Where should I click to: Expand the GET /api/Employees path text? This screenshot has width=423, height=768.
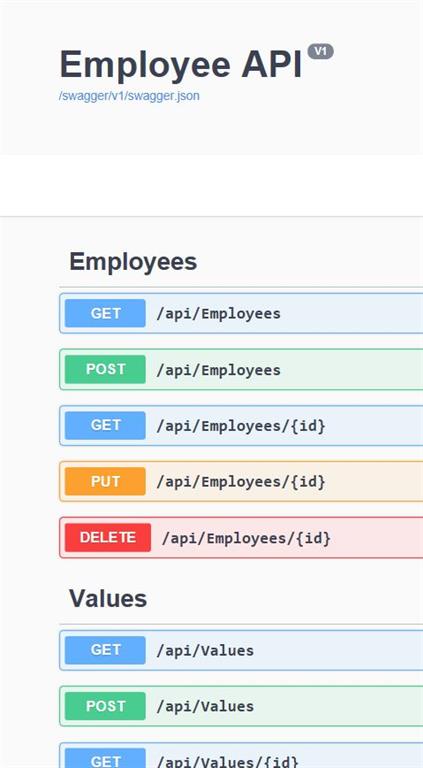(x=218, y=313)
